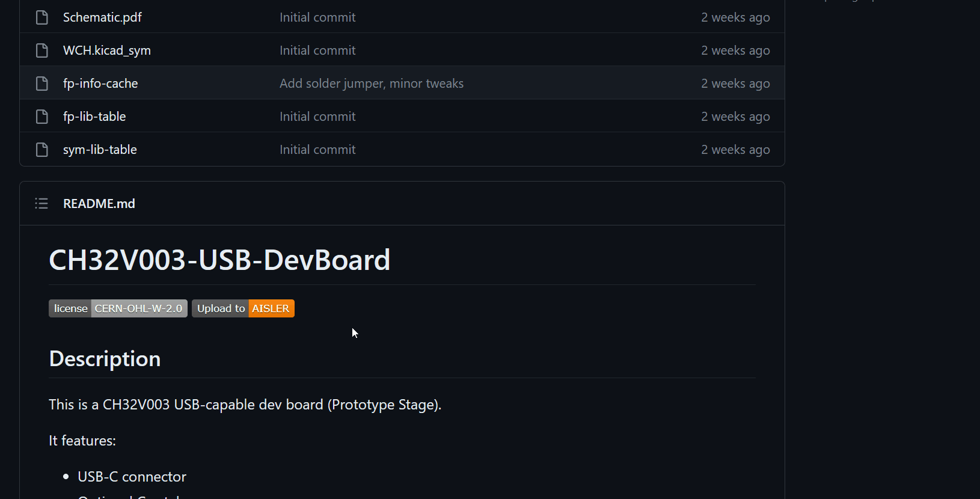
Task: Open the fp-info-cache file
Action: (x=100, y=84)
